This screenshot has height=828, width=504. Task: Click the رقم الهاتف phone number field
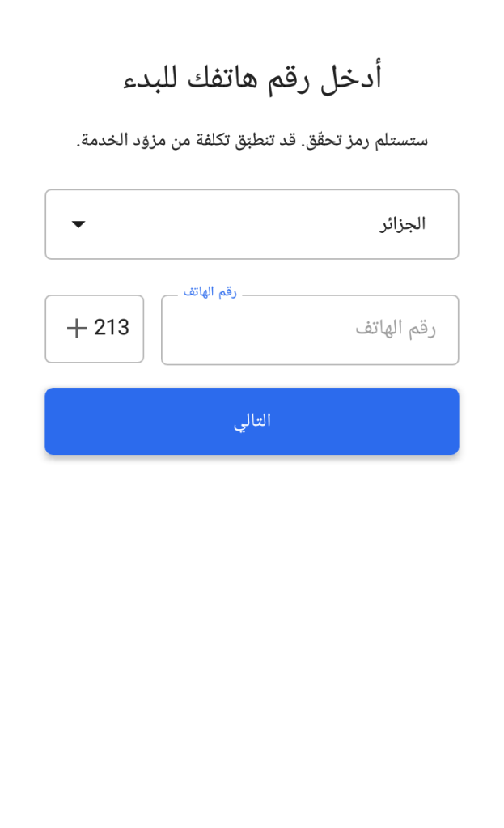[310, 329]
